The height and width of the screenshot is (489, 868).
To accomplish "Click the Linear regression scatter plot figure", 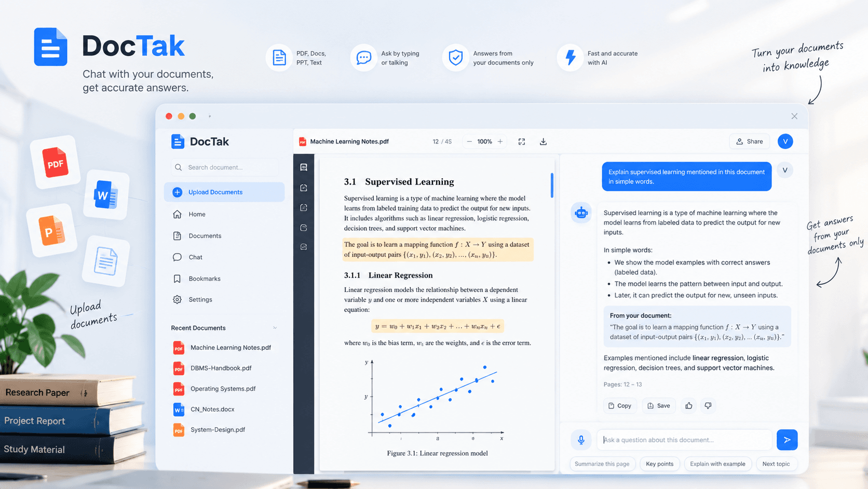I will [x=434, y=399].
